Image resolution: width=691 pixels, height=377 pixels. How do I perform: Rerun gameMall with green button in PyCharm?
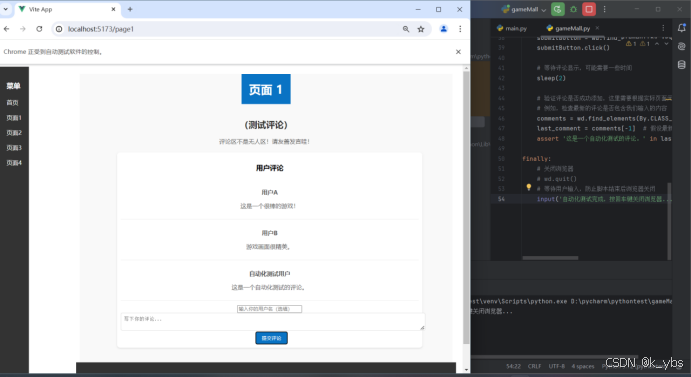click(x=557, y=9)
